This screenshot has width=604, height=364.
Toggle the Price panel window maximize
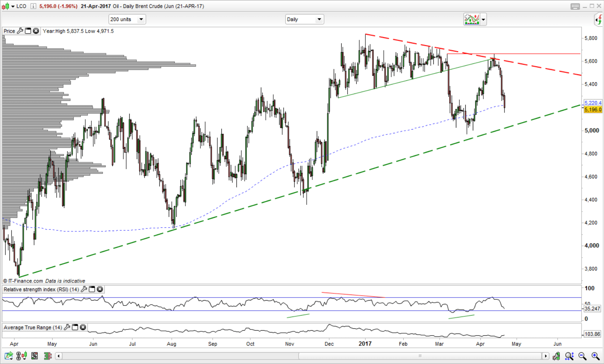[x=28, y=31]
